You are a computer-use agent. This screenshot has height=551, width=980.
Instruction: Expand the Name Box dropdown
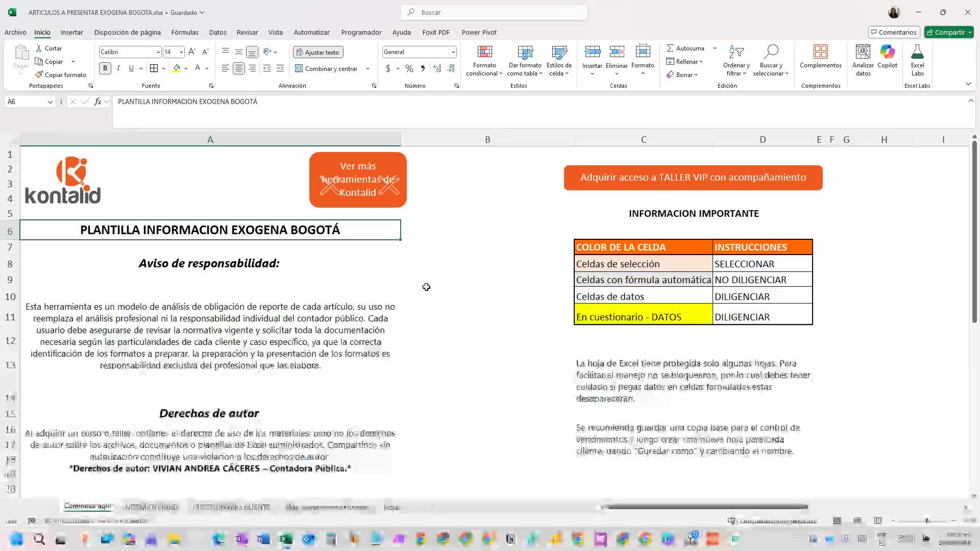point(50,102)
